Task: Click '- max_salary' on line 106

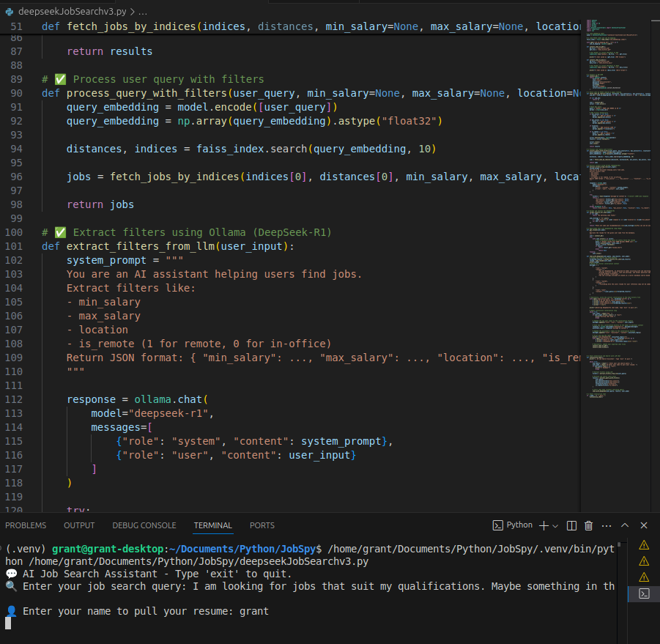Action: (103, 316)
